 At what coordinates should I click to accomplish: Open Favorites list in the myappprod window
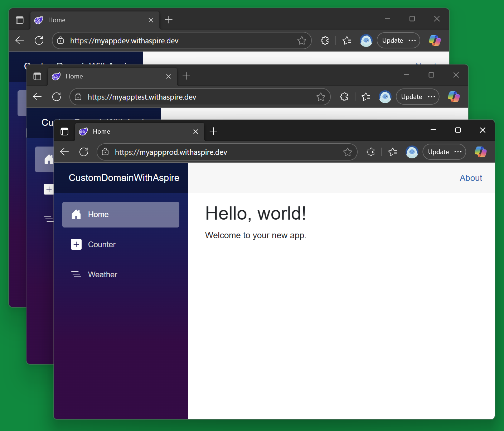coord(393,152)
